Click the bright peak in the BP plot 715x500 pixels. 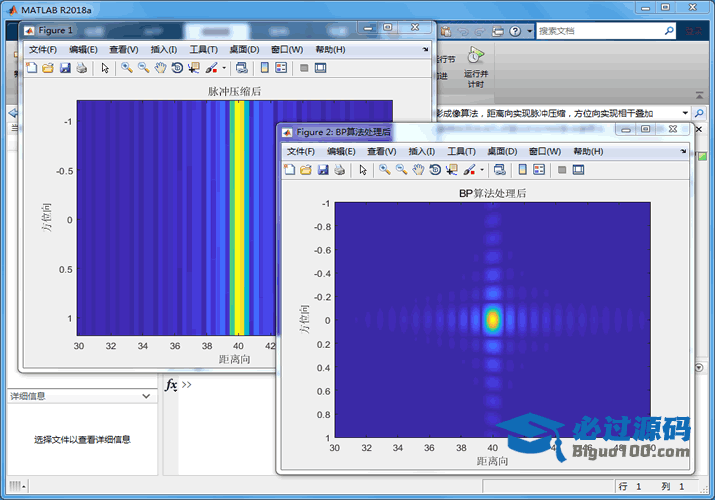click(x=492, y=320)
